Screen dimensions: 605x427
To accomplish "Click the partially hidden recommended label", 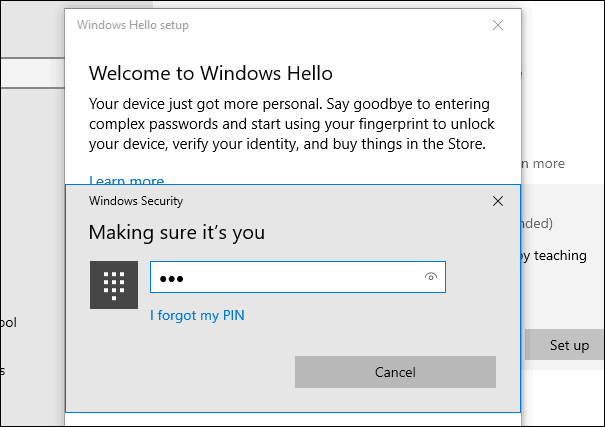I will (x=537, y=223).
